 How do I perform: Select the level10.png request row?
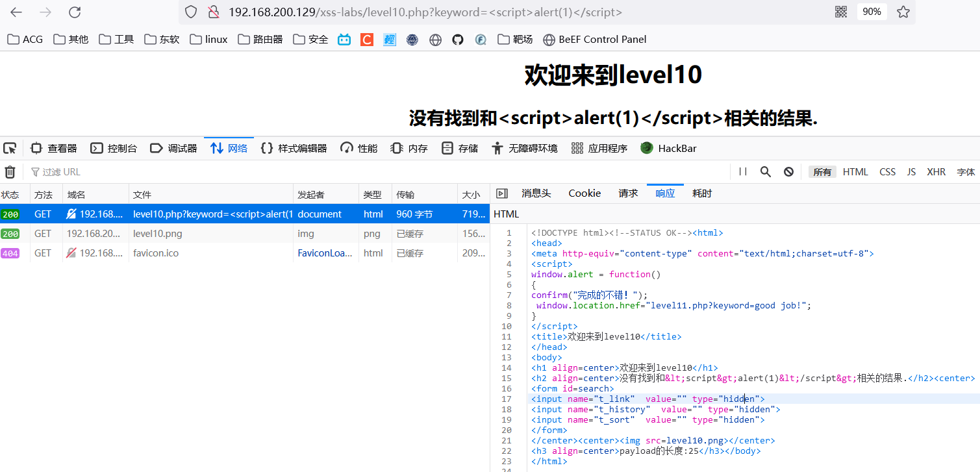coord(245,234)
